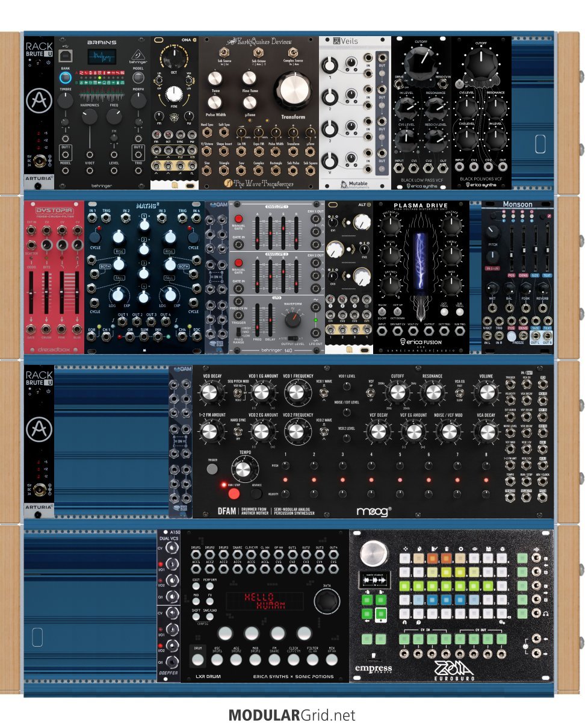
Task: Click the DFAM TEMPO knob
Action: pyautogui.click(x=244, y=469)
